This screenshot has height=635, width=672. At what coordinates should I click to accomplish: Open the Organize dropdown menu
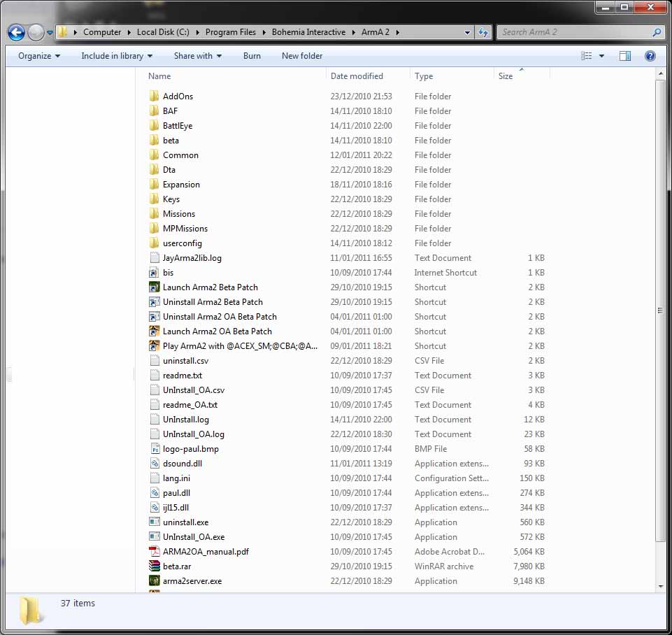click(39, 56)
